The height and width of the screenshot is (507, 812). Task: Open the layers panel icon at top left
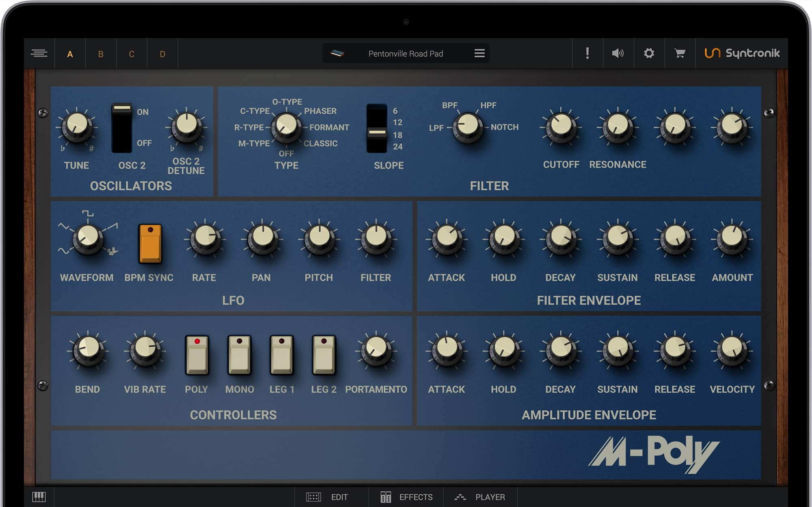coord(39,53)
